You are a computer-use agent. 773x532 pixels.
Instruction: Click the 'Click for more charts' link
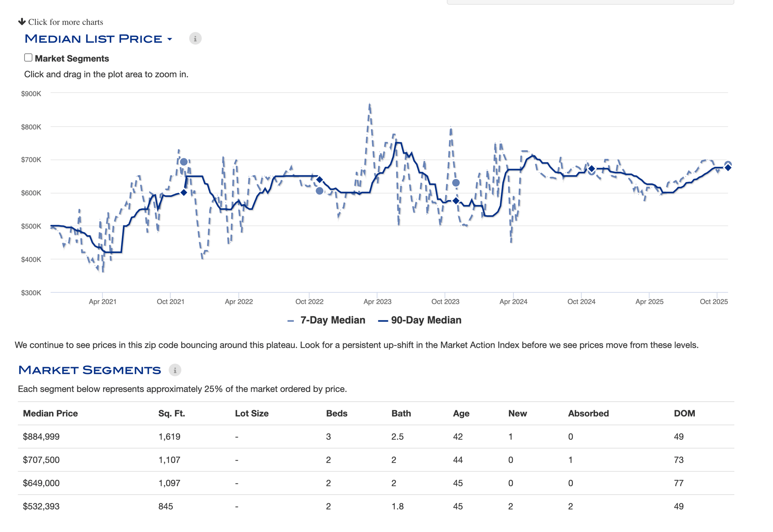(65, 22)
